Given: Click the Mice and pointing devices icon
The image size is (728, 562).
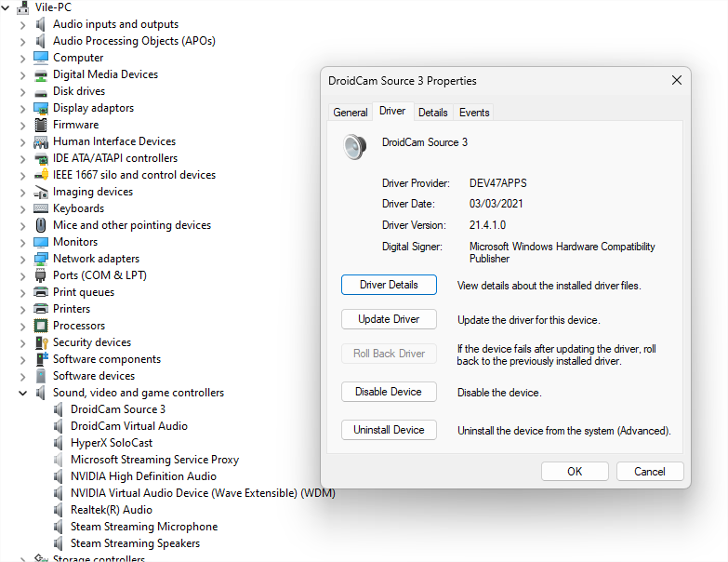Looking at the screenshot, I should click(x=41, y=225).
